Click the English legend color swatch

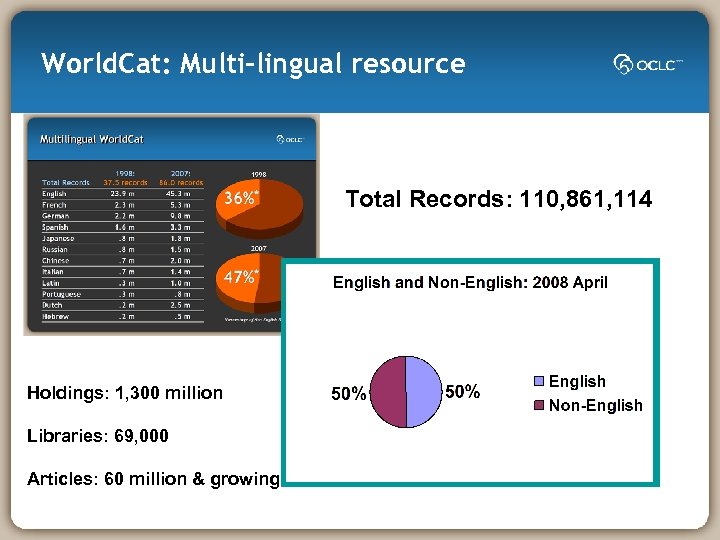(539, 381)
